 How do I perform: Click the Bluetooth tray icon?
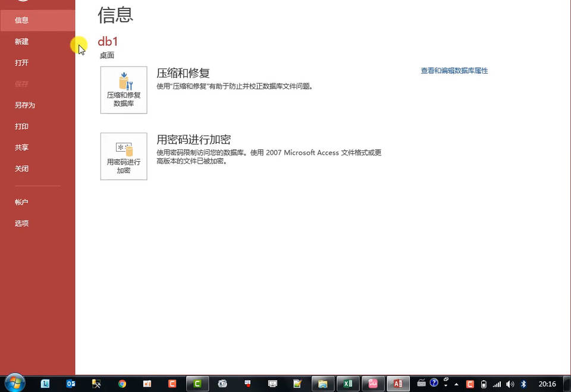tap(523, 384)
